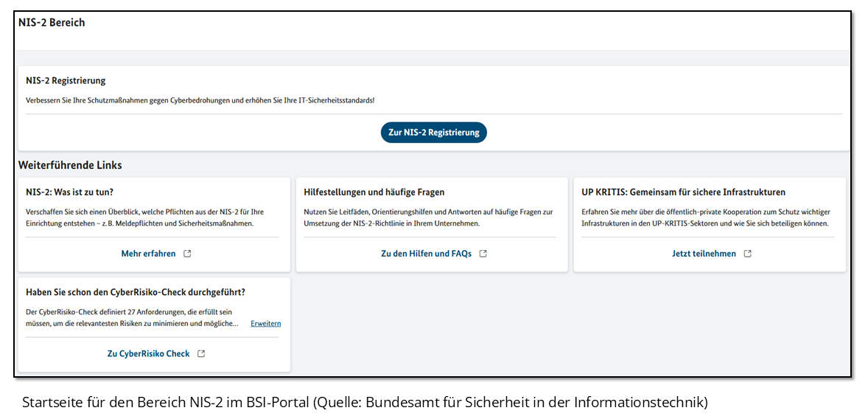Click the 'NIS-2: Was ist zu tun?' title
This screenshot has height=419, width=868.
point(69,193)
